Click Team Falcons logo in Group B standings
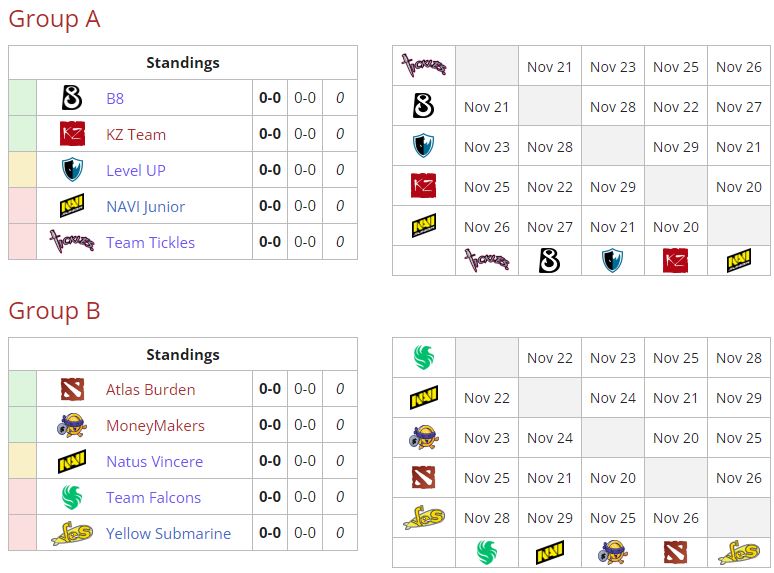 72,497
